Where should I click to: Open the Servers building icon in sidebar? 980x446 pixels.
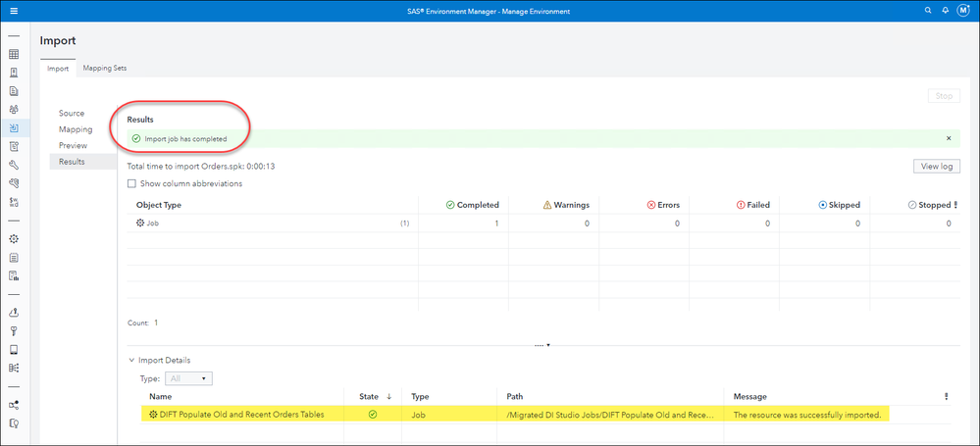point(14,73)
